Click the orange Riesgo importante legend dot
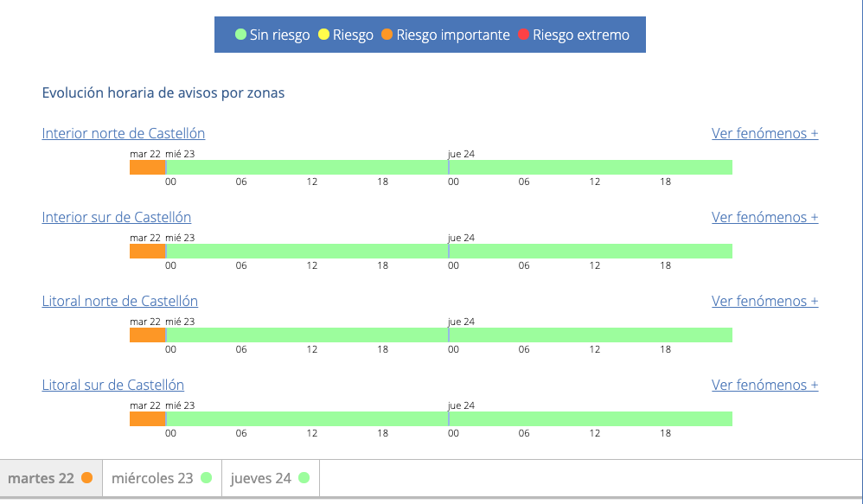 (387, 35)
